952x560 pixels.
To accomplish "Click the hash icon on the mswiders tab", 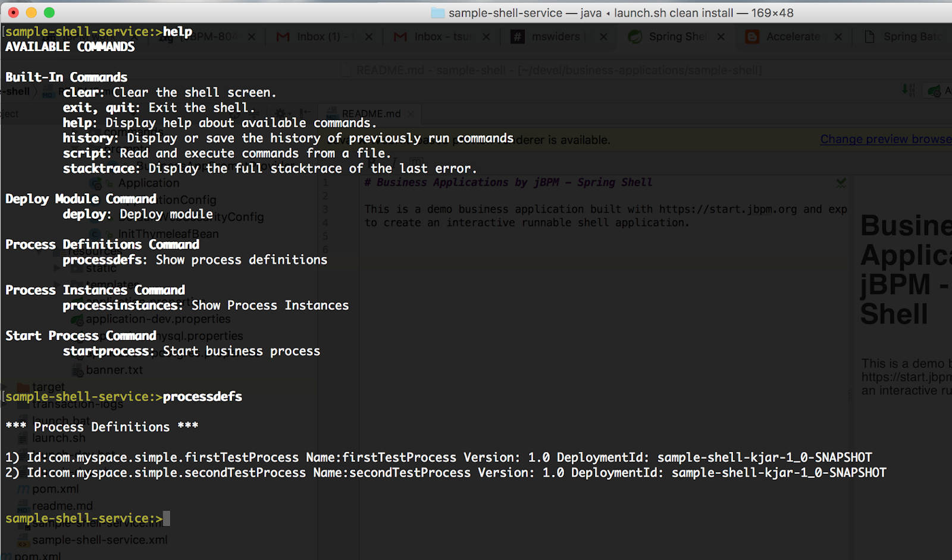I will tap(516, 36).
